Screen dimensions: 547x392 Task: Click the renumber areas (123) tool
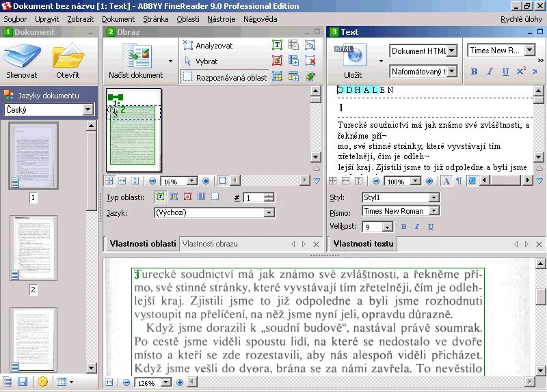tap(310, 45)
